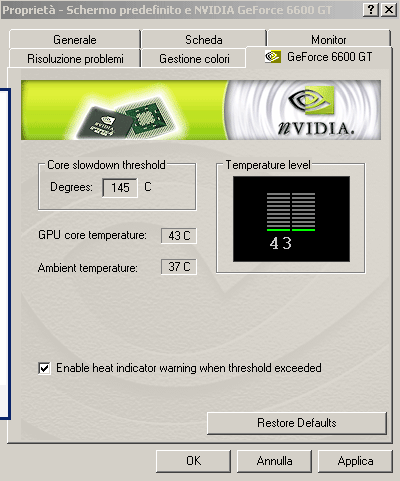Click the help question mark title button

tap(371, 10)
